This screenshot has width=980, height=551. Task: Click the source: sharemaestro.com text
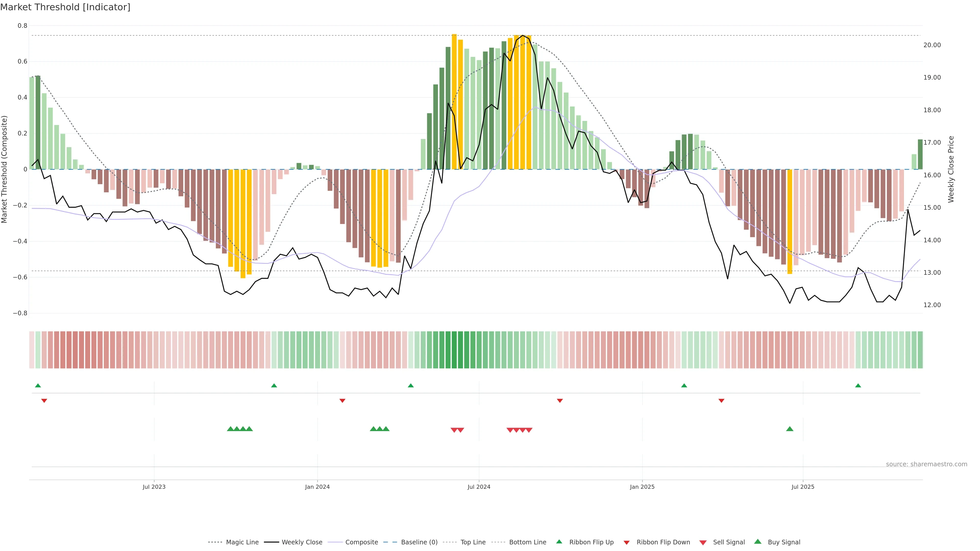(926, 464)
